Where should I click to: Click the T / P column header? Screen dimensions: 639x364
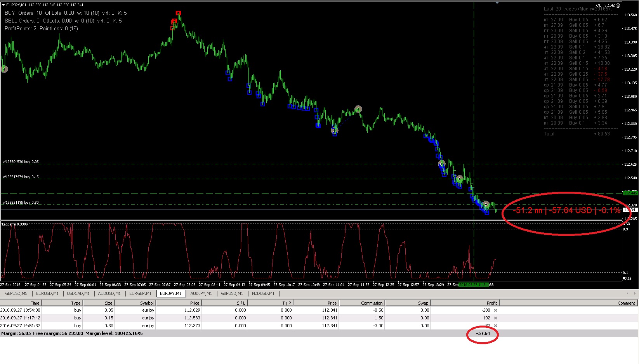point(270,303)
